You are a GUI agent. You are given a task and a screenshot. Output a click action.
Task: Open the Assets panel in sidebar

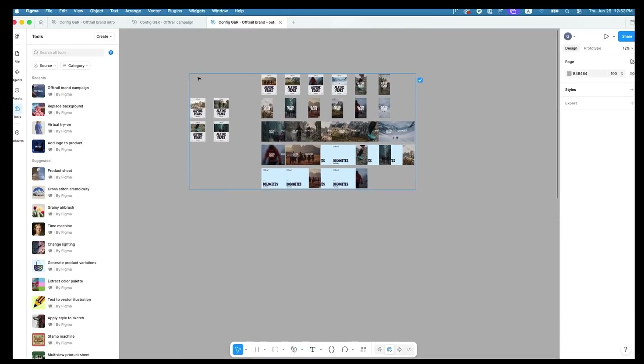(x=17, y=93)
